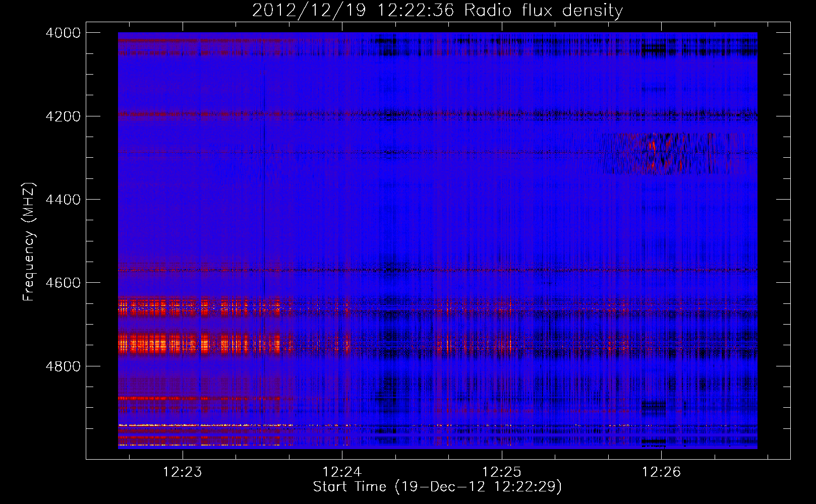Select the 4200 frequency tick label
This screenshot has height=504, width=816.
point(63,116)
